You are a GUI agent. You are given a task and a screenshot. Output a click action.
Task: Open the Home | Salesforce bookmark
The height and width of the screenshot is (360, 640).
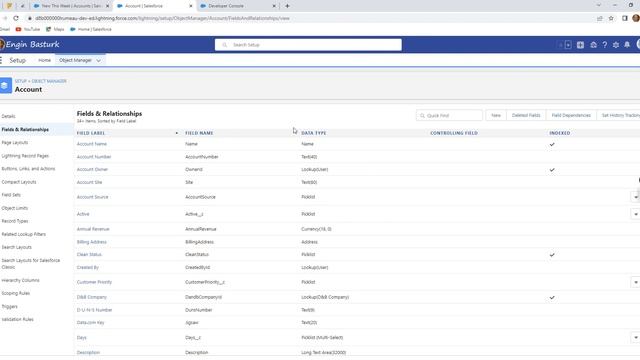[x=91, y=29]
